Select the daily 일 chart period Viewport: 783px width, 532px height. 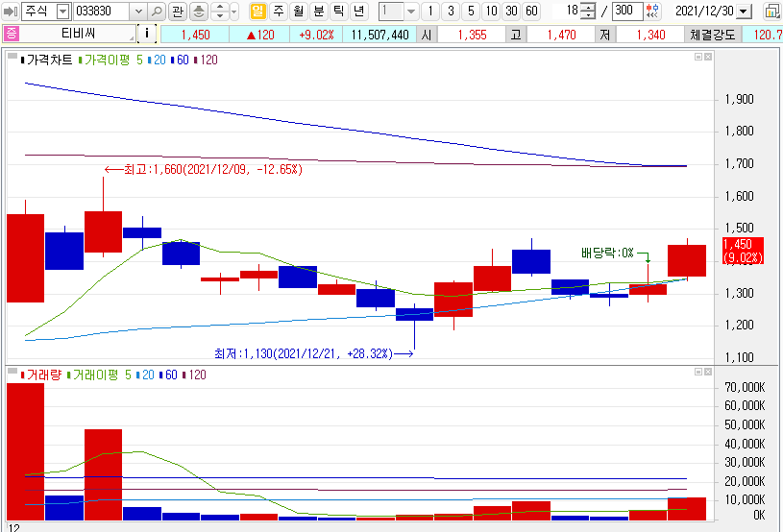click(x=258, y=12)
